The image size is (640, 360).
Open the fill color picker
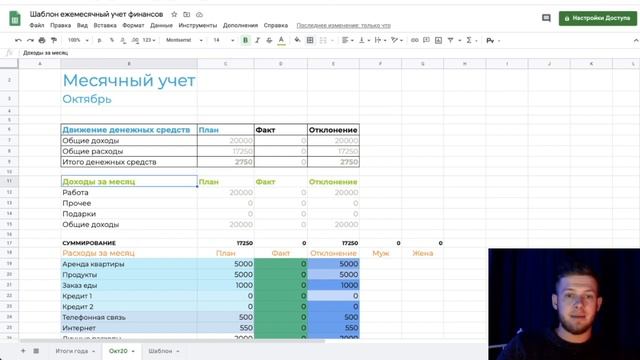click(298, 40)
